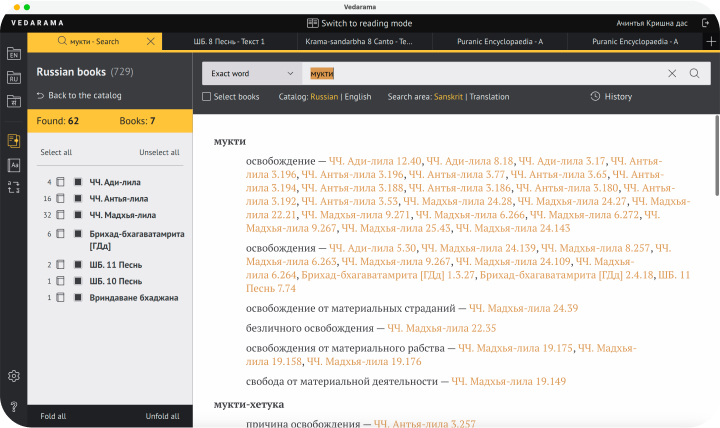Check the ШБ. 11 Песнь checkbox
This screenshot has width=720, height=428.
(x=61, y=265)
